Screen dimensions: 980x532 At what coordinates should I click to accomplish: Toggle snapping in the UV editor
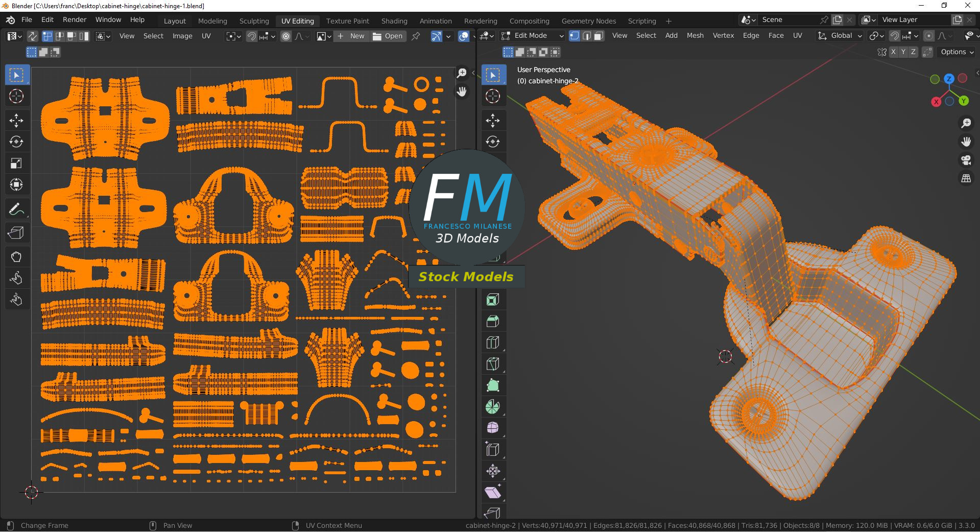[x=251, y=36]
